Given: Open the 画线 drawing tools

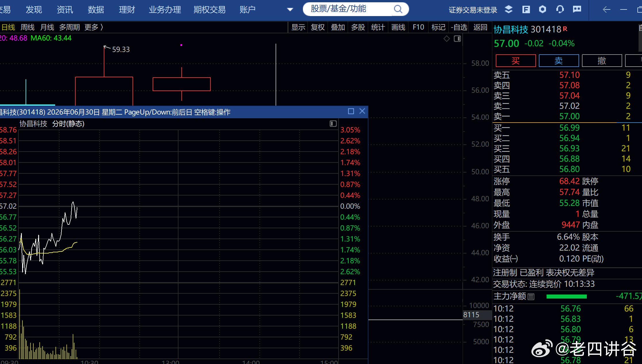Looking at the screenshot, I should click(x=398, y=28).
